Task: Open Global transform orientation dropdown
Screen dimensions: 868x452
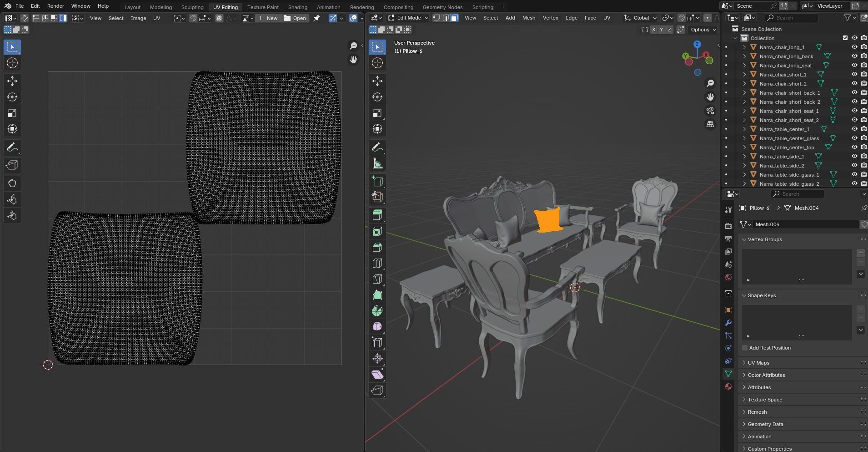Action: click(640, 18)
